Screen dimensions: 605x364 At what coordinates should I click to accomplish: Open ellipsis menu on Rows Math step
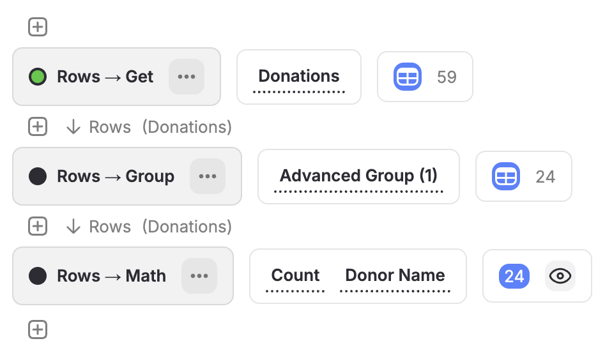[199, 276]
